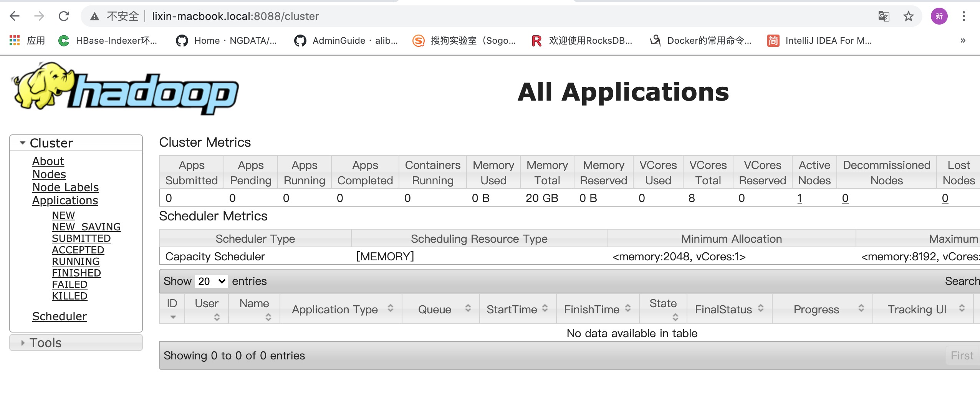This screenshot has height=417, width=980.
Task: Filter applications by FINISHED state
Action: (76, 273)
